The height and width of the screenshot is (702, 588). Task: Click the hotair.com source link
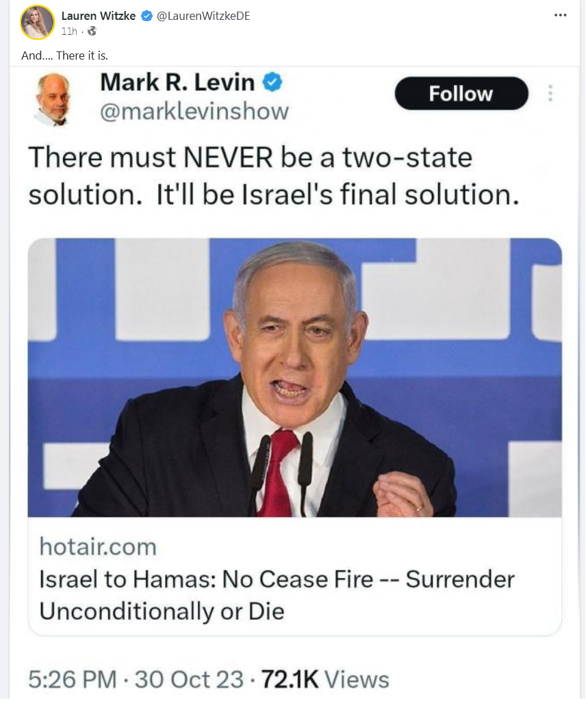[98, 547]
